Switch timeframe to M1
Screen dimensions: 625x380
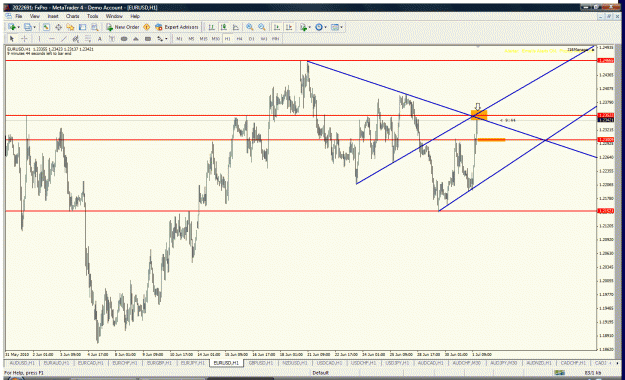(179, 39)
